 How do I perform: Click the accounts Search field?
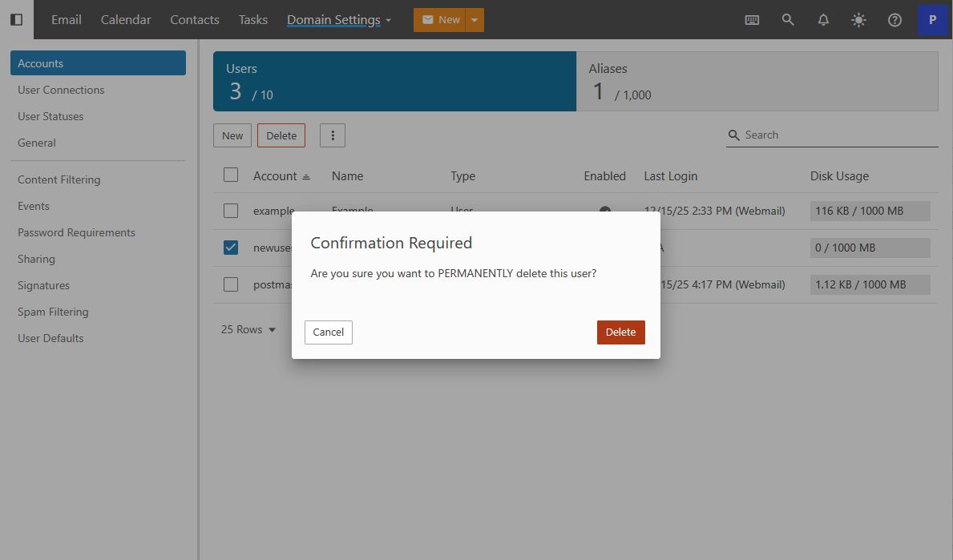pos(838,135)
